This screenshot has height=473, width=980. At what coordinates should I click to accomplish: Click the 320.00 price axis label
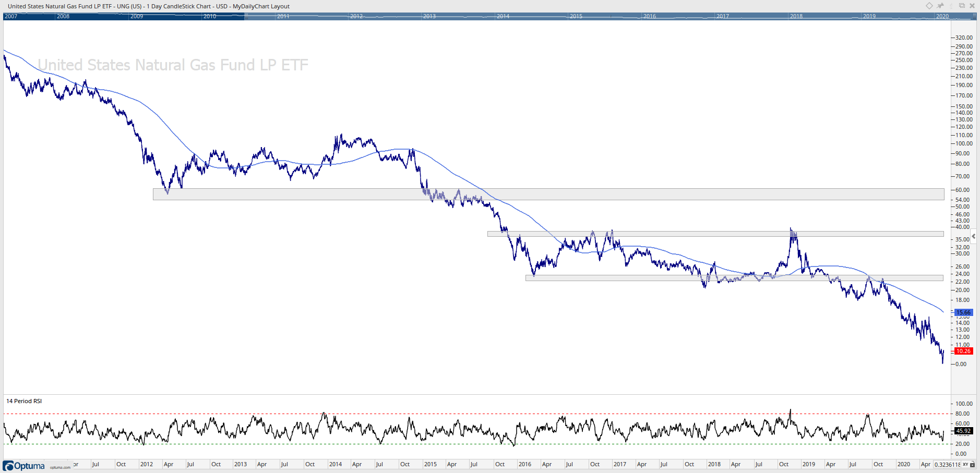coord(964,38)
